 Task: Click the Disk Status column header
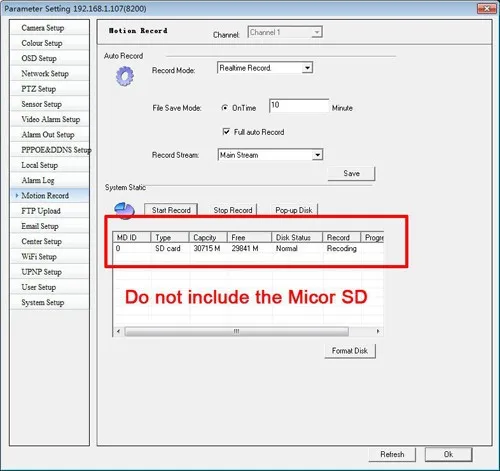coord(297,237)
